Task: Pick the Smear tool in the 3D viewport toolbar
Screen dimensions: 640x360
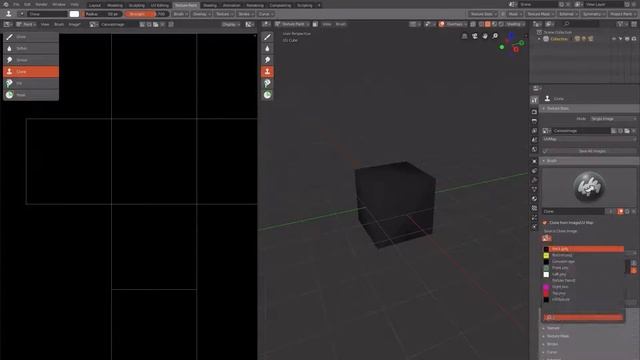Action: pyautogui.click(x=267, y=60)
